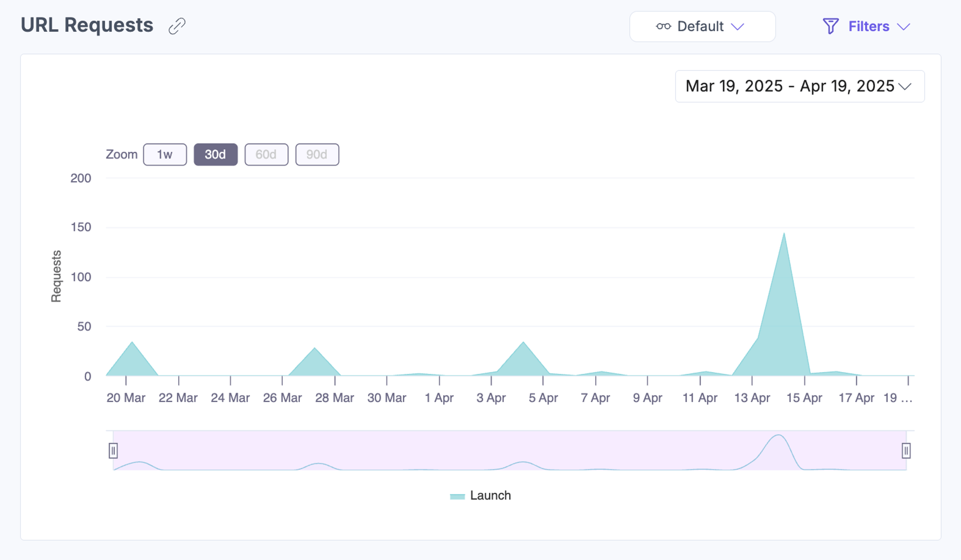Open the Default view dropdown
Screen dimensions: 961x560
[702, 26]
